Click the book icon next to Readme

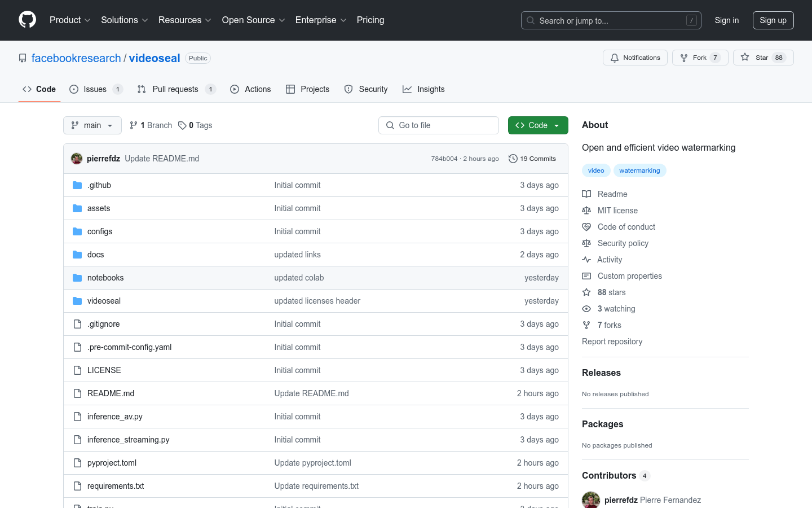tap(586, 194)
